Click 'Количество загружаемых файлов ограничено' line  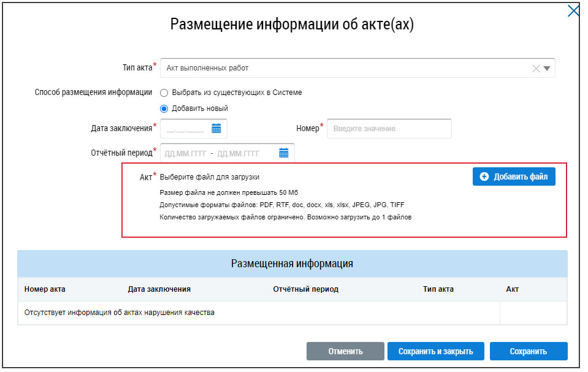pos(285,217)
